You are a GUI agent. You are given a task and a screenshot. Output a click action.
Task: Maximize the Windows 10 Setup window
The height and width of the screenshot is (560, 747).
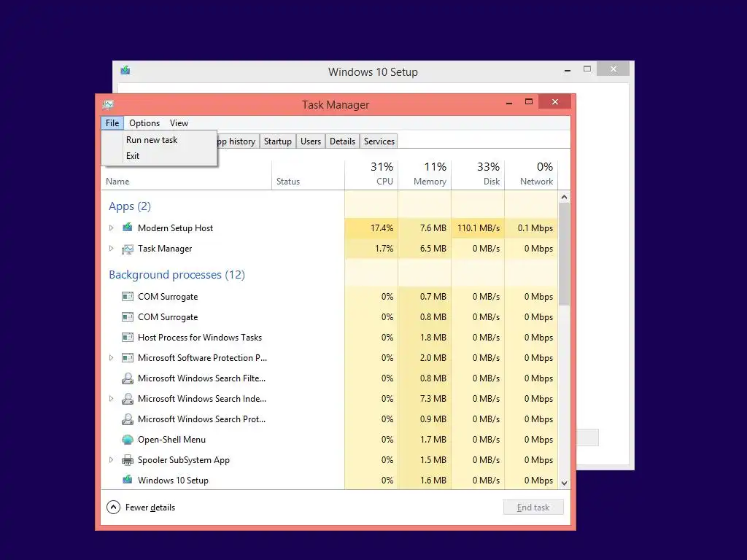587,69
